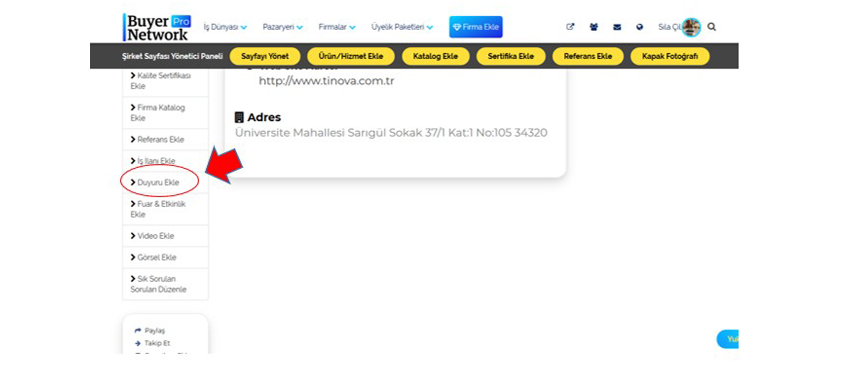
Task: Open the Firmalar dropdown menu
Action: 337,27
